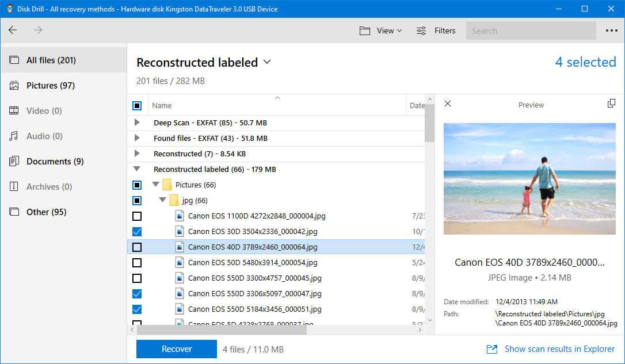Click in the Search input field
Viewport: 625px width, 364px height.
(x=529, y=30)
